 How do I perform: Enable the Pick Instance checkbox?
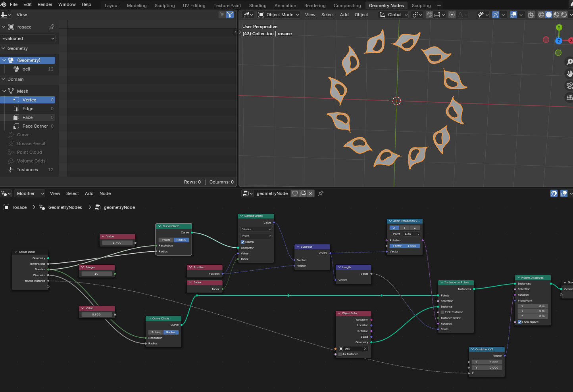(442, 312)
